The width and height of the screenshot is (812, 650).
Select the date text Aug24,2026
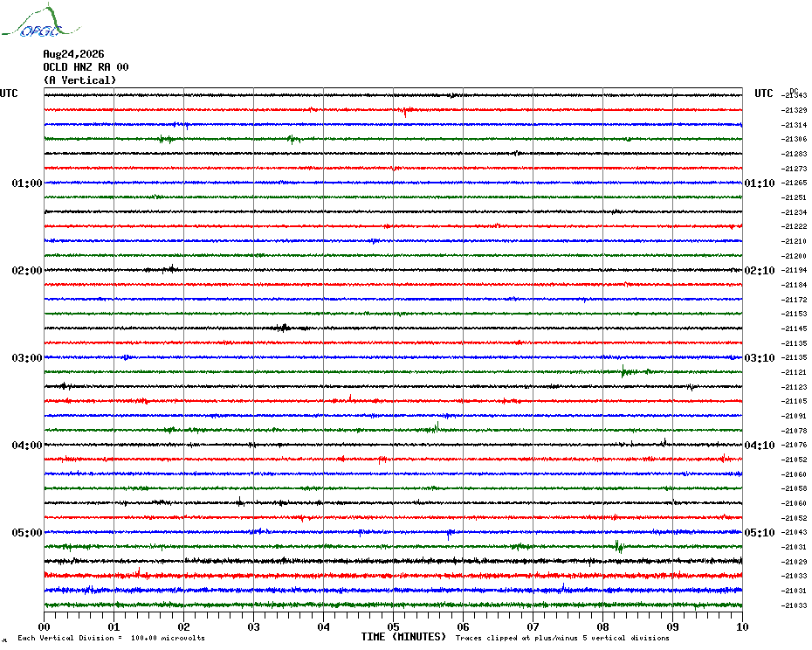pyautogui.click(x=73, y=54)
